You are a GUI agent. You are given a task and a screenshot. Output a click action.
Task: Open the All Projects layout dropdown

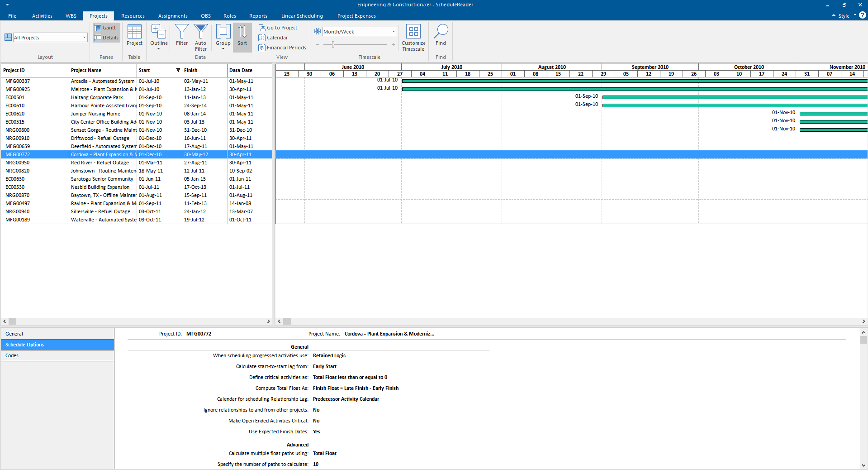tap(84, 37)
